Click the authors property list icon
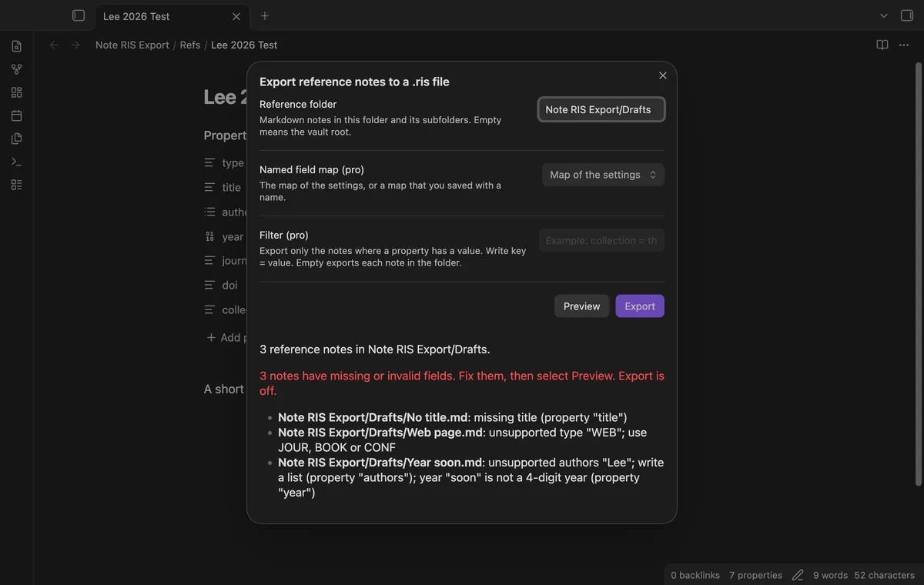 (x=209, y=212)
